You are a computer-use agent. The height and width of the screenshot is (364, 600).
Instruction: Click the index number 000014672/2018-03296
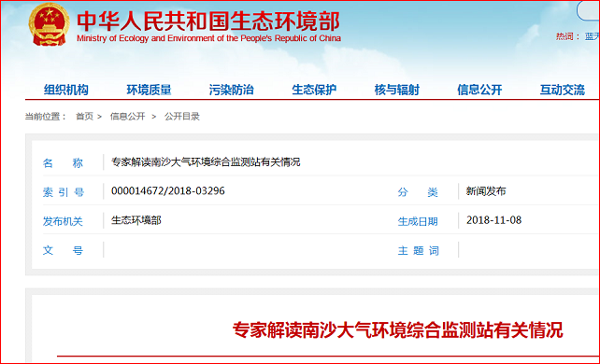pyautogui.click(x=168, y=191)
